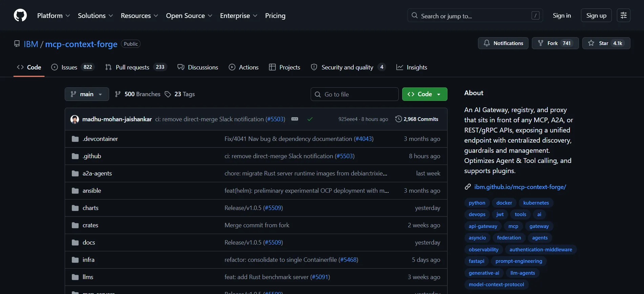
Task: Click the .github folder icon
Action: [x=75, y=156]
